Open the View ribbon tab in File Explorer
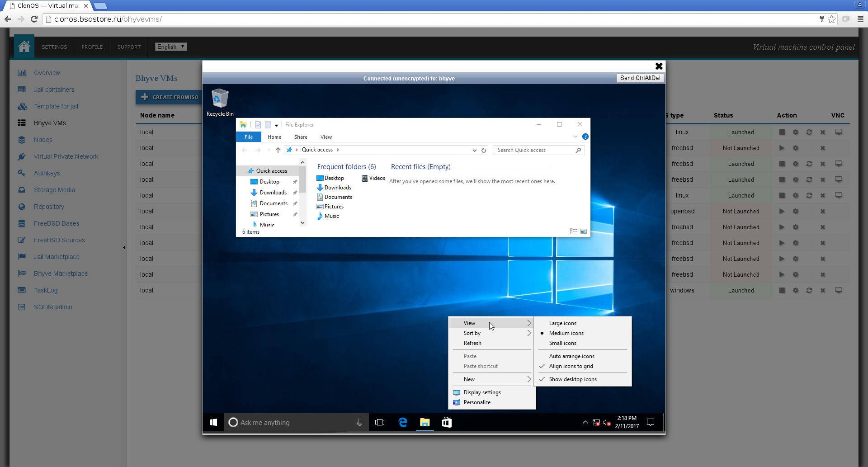Image resolution: width=868 pixels, height=467 pixels. (x=326, y=137)
